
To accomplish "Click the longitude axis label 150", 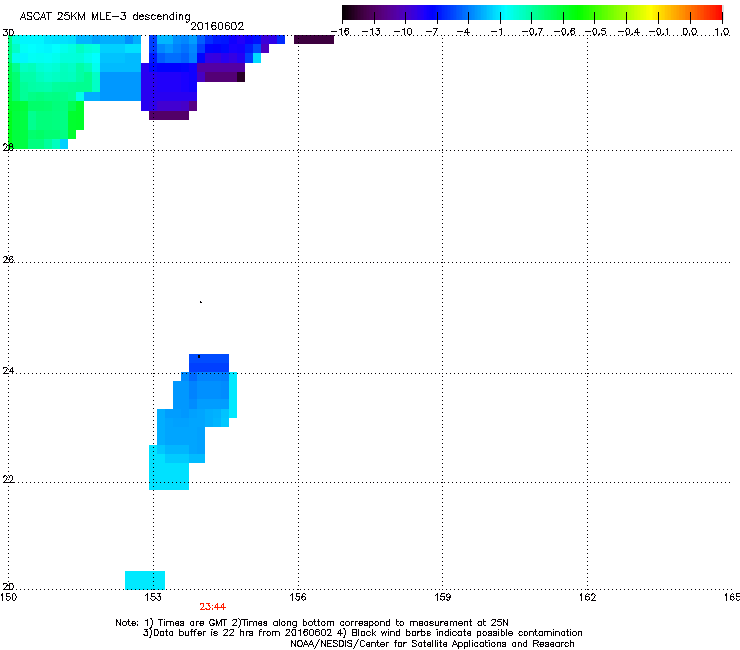I will 8,597.
